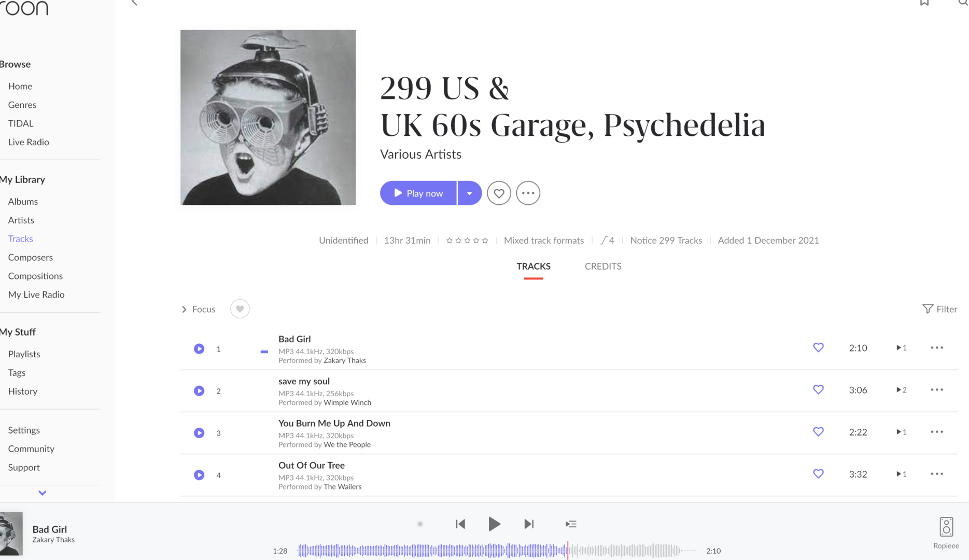
Task: Seek within the waveform progress bar
Action: click(x=497, y=551)
